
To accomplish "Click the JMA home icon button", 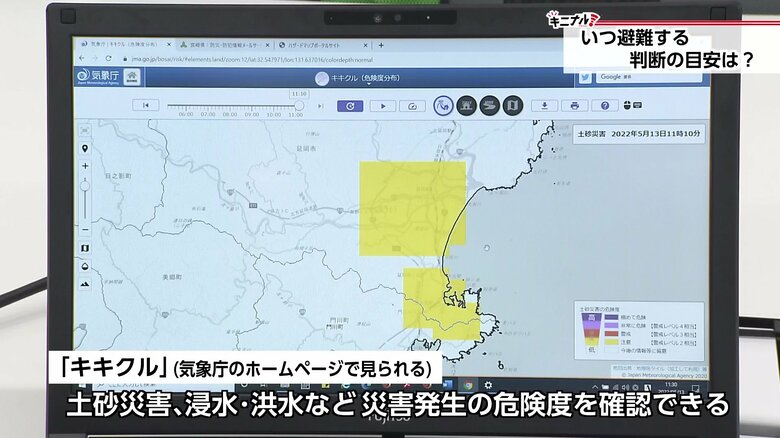I will click(x=132, y=77).
